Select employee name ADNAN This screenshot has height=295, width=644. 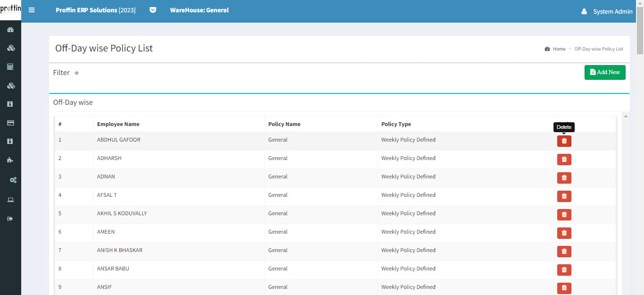[x=106, y=177]
